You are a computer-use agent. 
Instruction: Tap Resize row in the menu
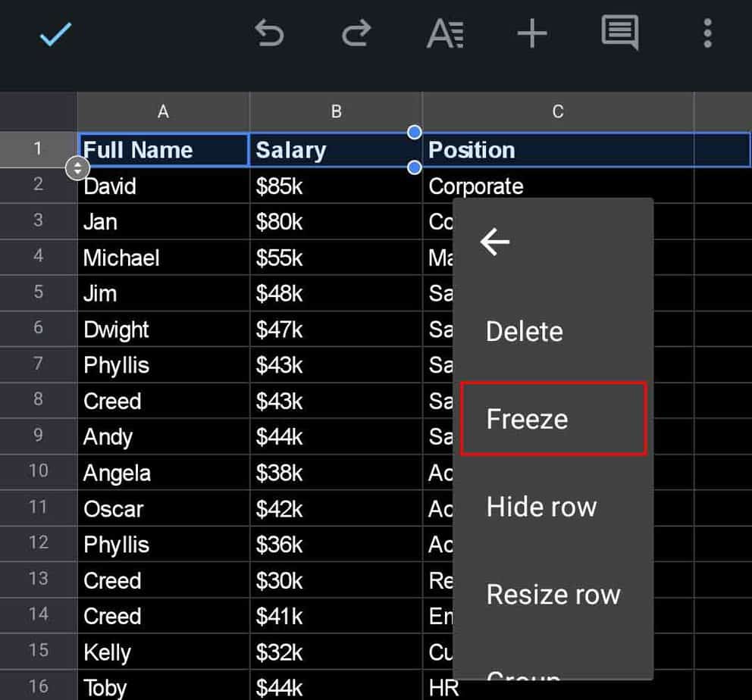553,595
